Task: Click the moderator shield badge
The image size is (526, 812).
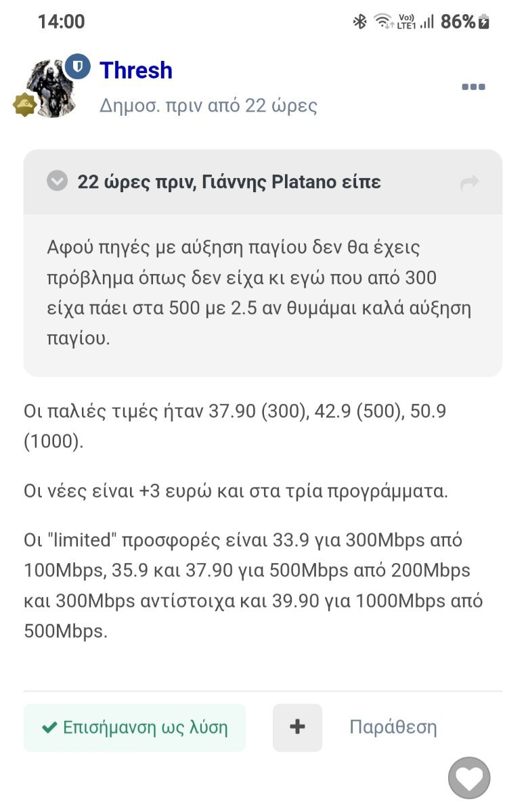Action: (78, 66)
